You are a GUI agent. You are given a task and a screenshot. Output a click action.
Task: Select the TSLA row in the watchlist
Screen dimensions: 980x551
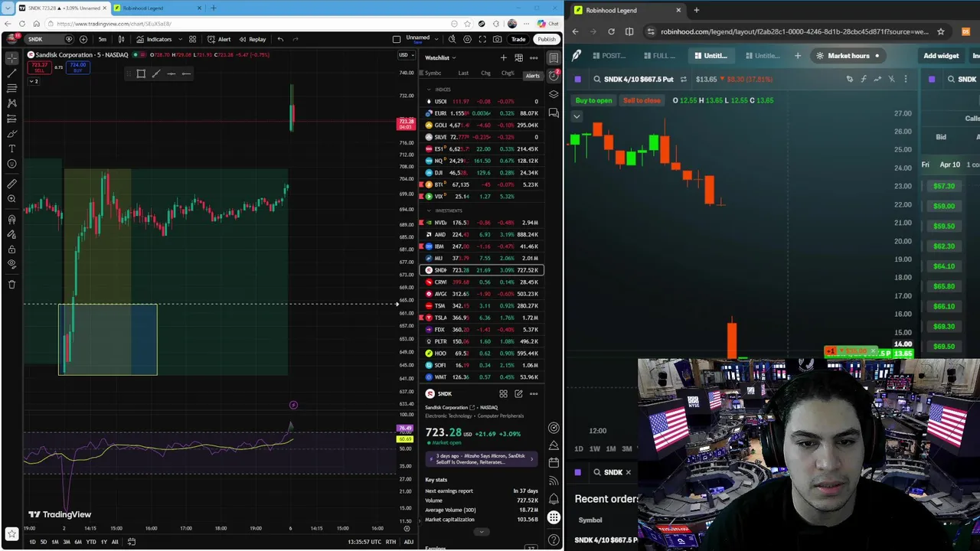click(482, 318)
